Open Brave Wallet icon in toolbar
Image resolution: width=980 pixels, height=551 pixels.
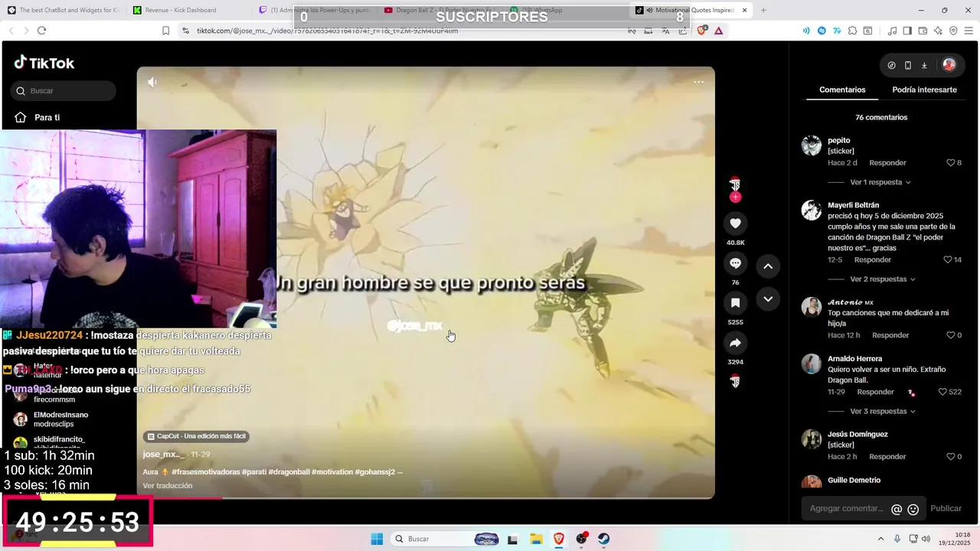pyautogui.click(x=923, y=31)
